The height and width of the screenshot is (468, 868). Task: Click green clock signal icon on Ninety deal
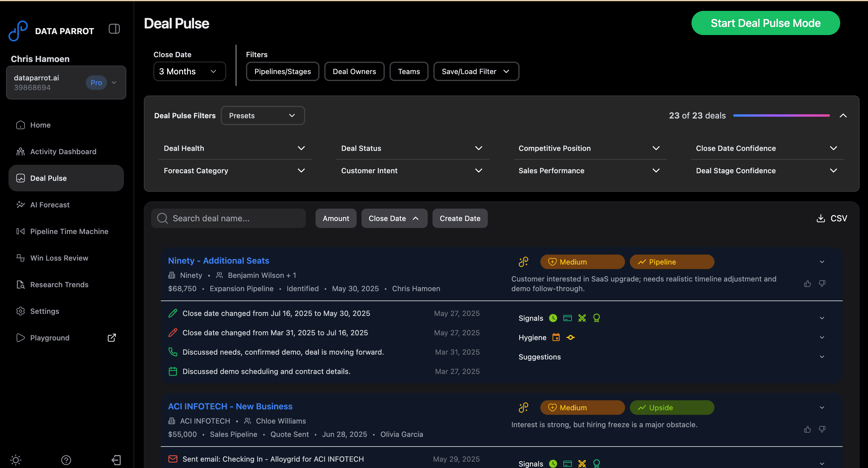point(553,318)
